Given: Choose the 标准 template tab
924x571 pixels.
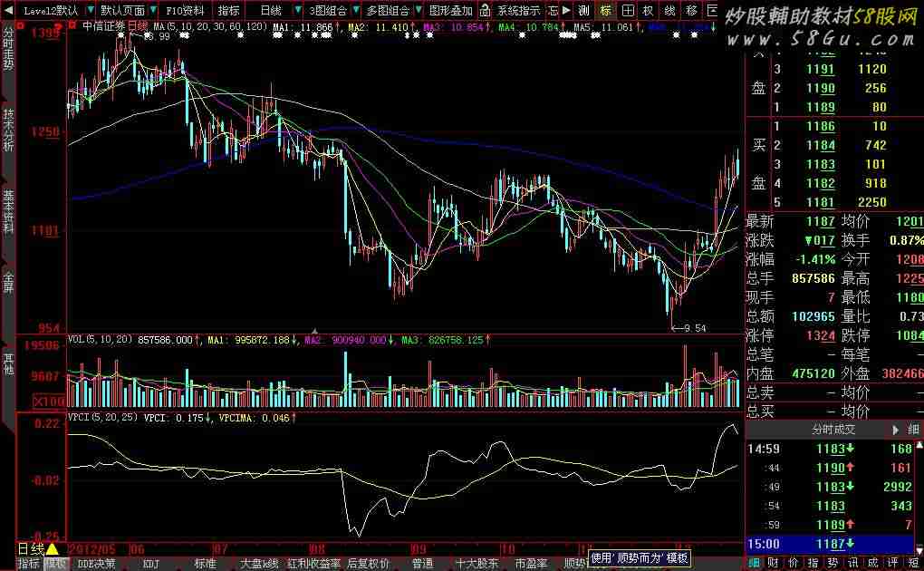Looking at the screenshot, I should point(205,564).
